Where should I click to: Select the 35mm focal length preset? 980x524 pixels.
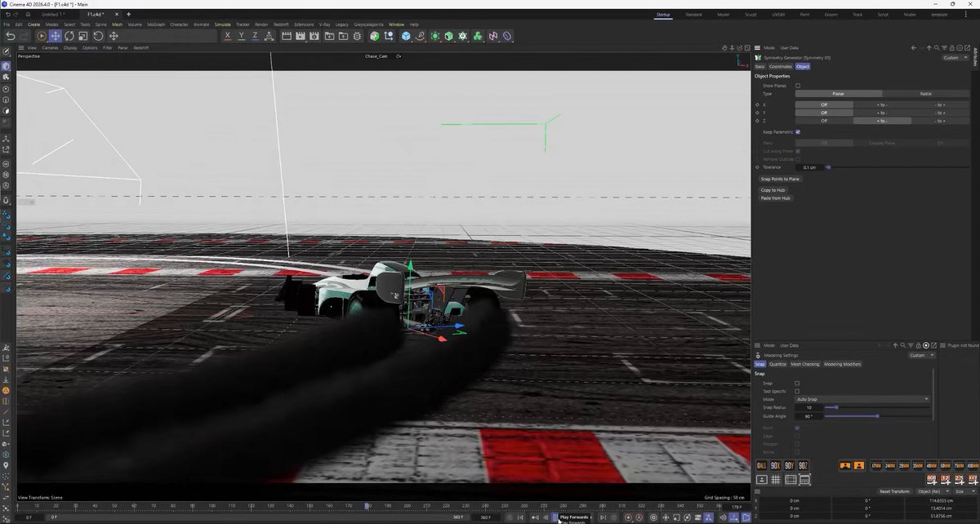[x=918, y=465]
